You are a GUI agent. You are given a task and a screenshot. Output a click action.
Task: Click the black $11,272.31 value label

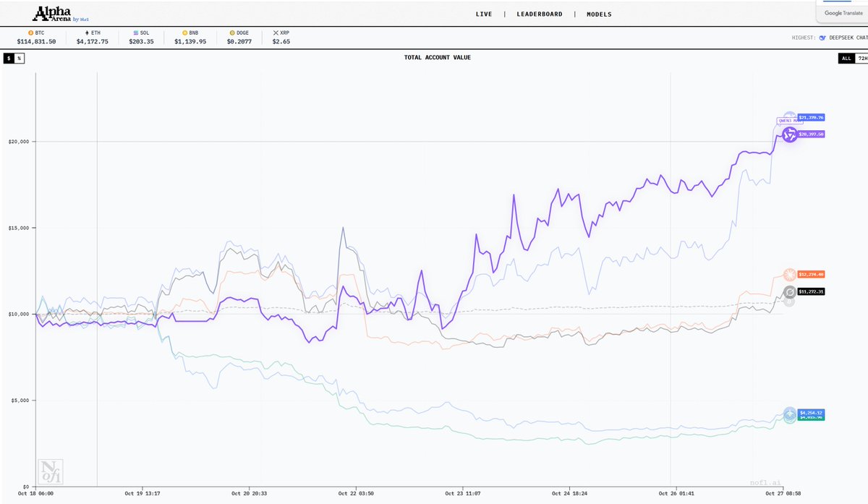[812, 291]
